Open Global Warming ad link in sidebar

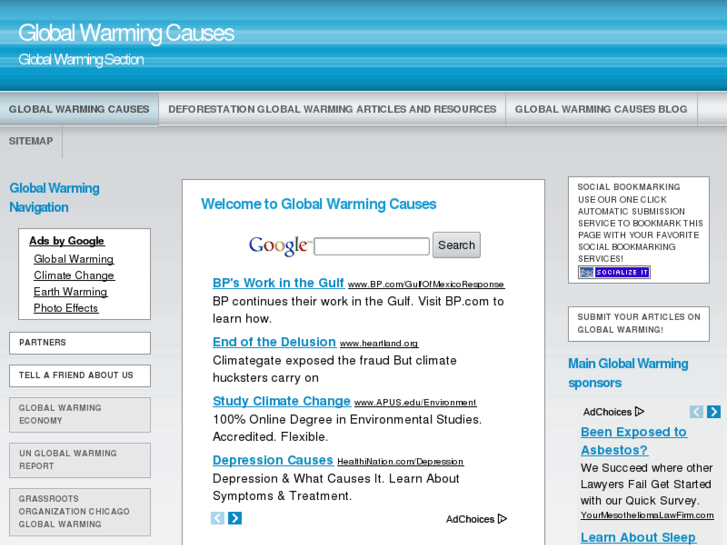(x=74, y=259)
